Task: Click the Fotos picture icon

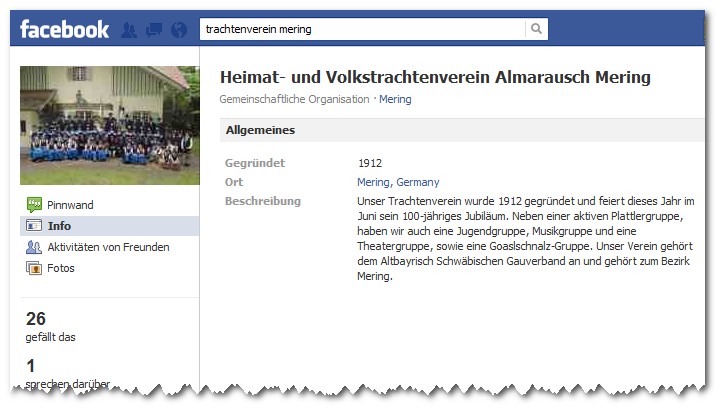Action: [34, 268]
